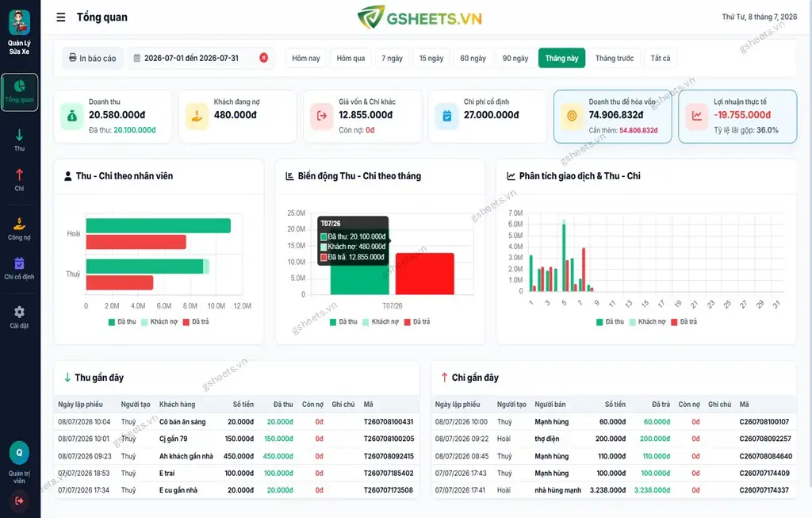
Task: Select the Tất cả filter
Action: click(x=661, y=58)
